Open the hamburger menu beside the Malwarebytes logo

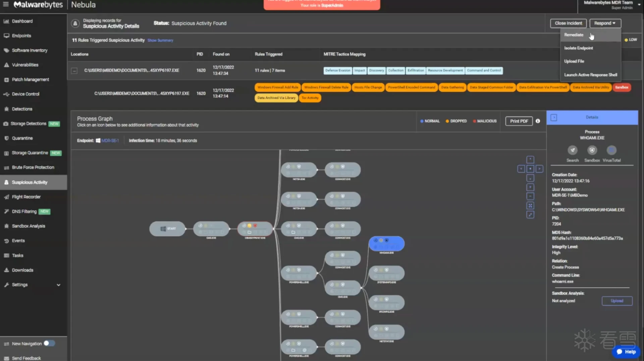(x=6, y=4)
